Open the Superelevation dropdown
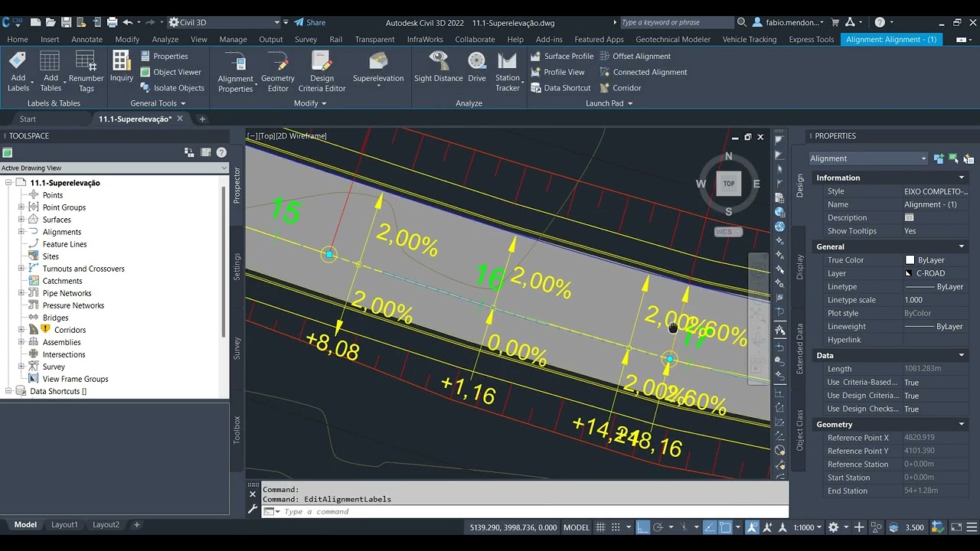 [377, 78]
